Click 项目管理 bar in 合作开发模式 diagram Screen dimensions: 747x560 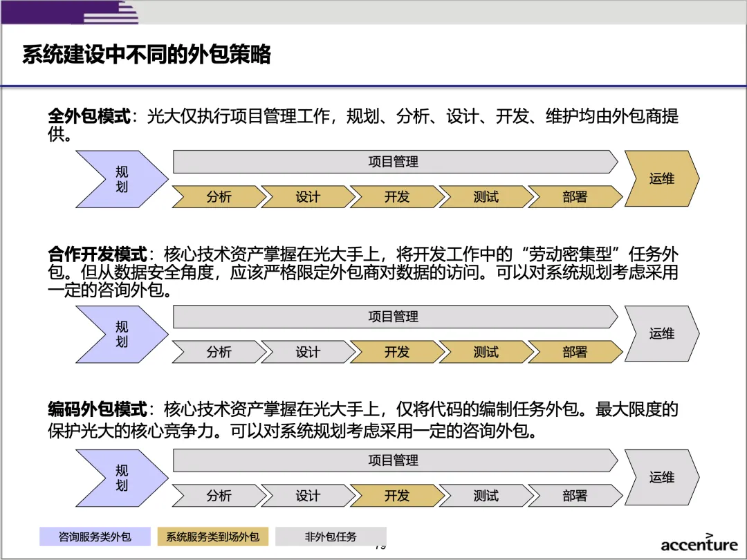(396, 317)
